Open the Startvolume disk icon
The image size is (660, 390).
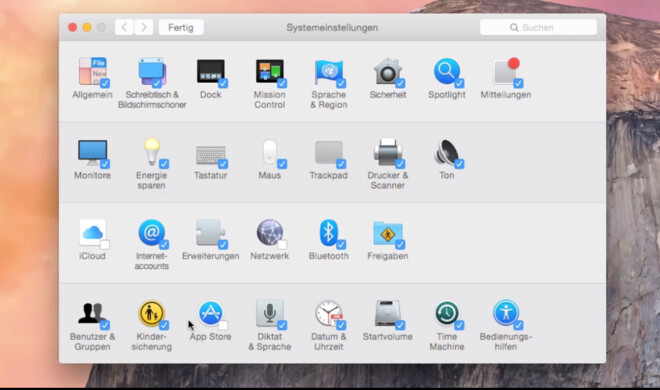click(388, 313)
